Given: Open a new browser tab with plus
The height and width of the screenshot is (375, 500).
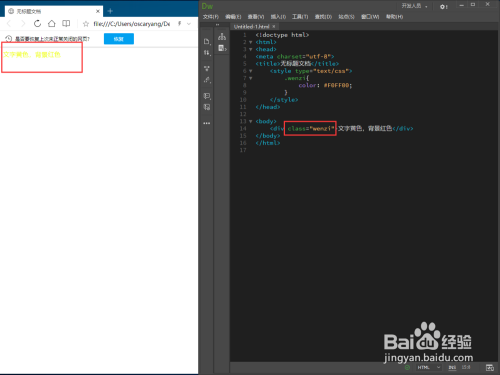Looking at the screenshot, I should coord(110,11).
